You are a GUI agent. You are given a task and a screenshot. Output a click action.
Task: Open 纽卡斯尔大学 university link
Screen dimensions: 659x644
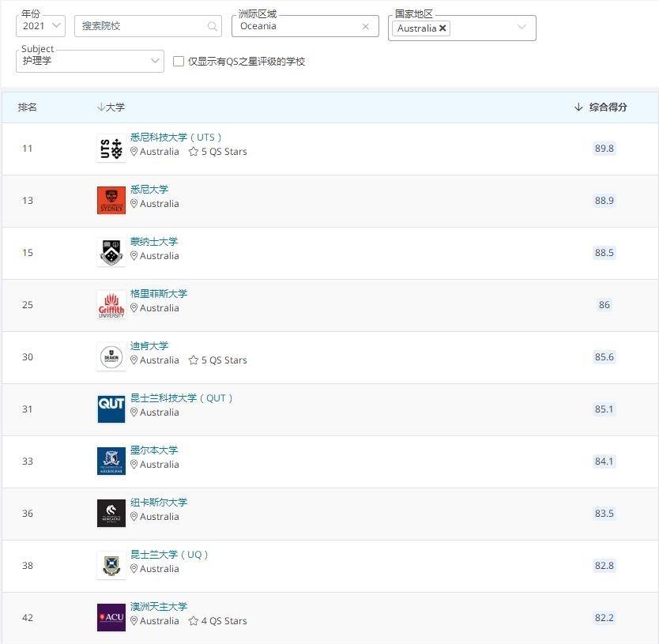(x=159, y=503)
